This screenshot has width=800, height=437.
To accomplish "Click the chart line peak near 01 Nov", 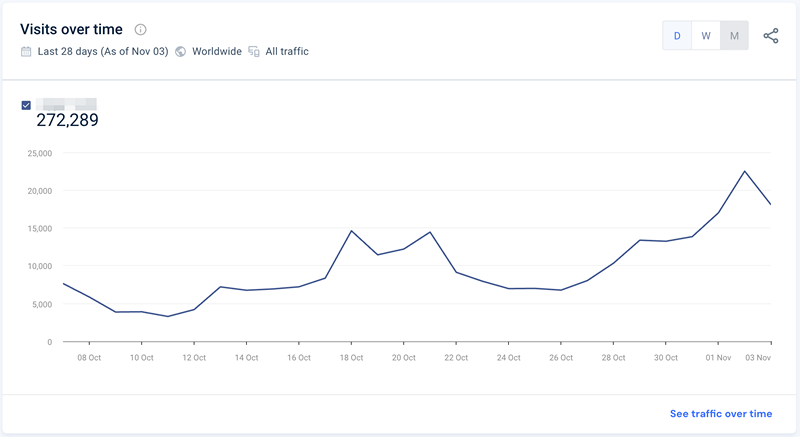I will click(745, 171).
